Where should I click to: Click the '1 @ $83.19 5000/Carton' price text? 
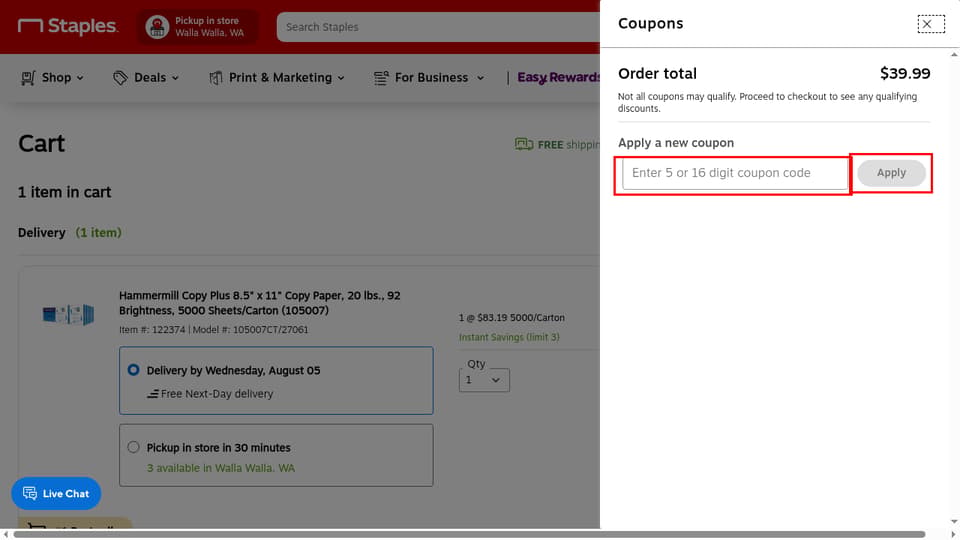(x=512, y=318)
